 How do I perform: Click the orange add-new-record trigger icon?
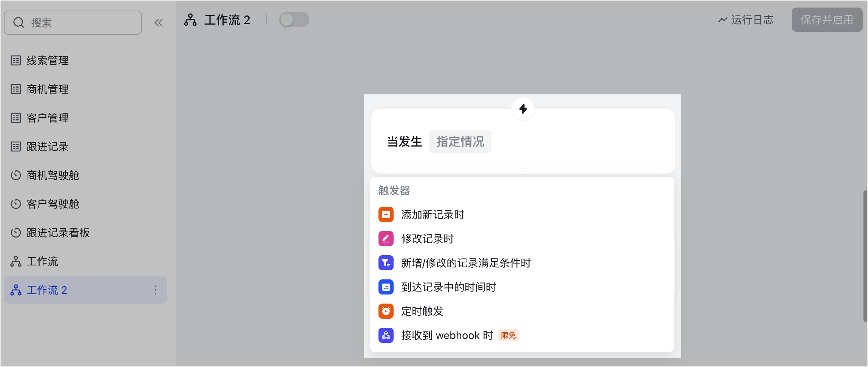click(x=386, y=214)
